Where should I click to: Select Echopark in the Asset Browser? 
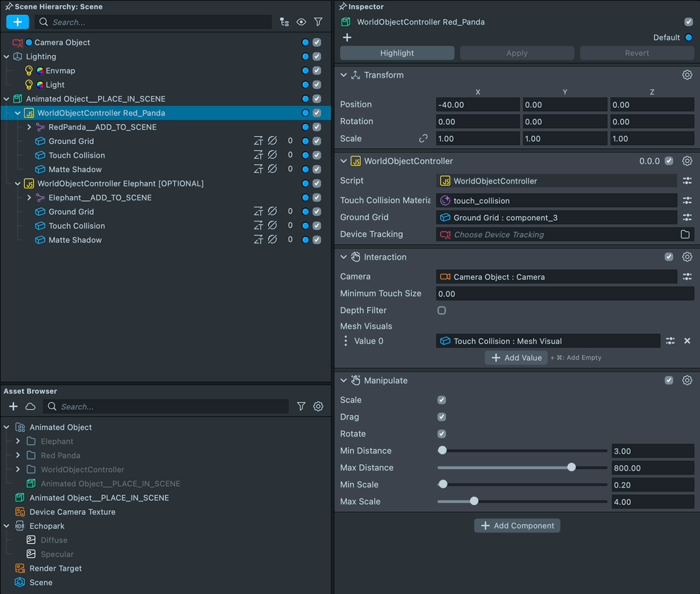pos(47,526)
